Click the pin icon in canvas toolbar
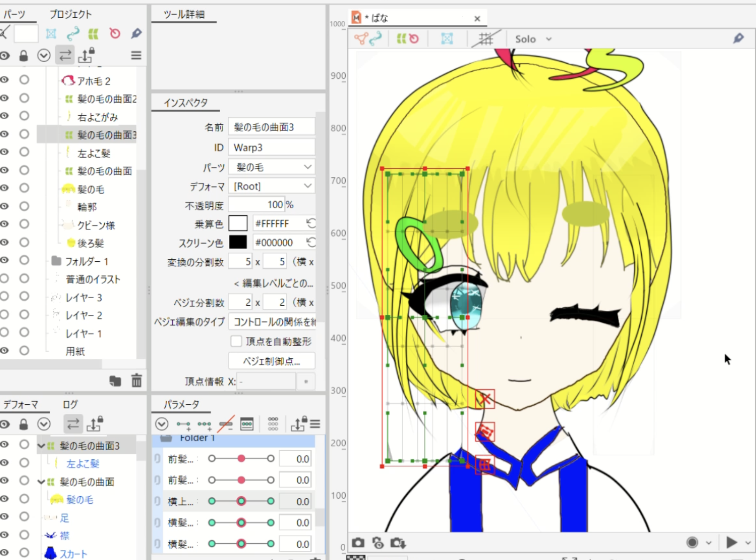Screen dimensions: 756x560 point(738,39)
